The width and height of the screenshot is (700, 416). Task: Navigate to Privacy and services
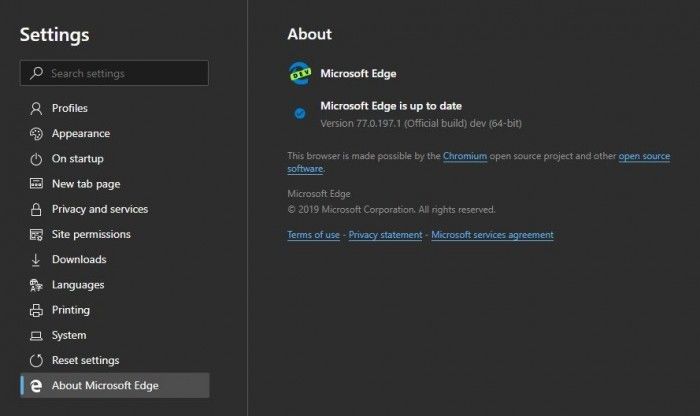pyautogui.click(x=115, y=209)
